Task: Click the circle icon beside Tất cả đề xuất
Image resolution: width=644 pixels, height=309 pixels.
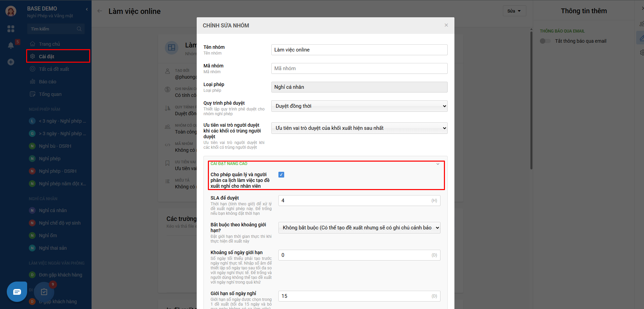Action: click(x=33, y=69)
